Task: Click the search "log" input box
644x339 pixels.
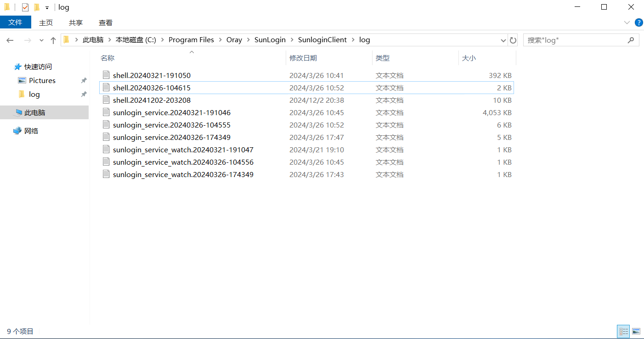Action: 574,40
